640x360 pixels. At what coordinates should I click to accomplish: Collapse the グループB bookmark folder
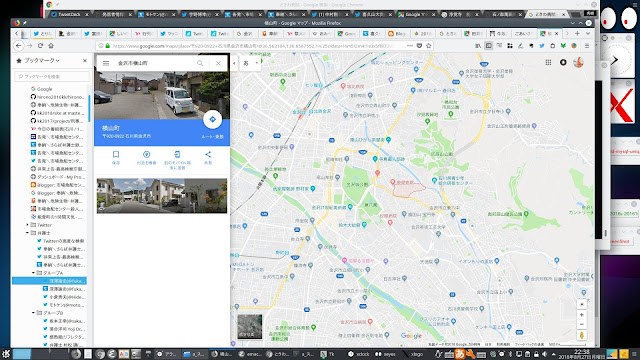(x=33, y=313)
